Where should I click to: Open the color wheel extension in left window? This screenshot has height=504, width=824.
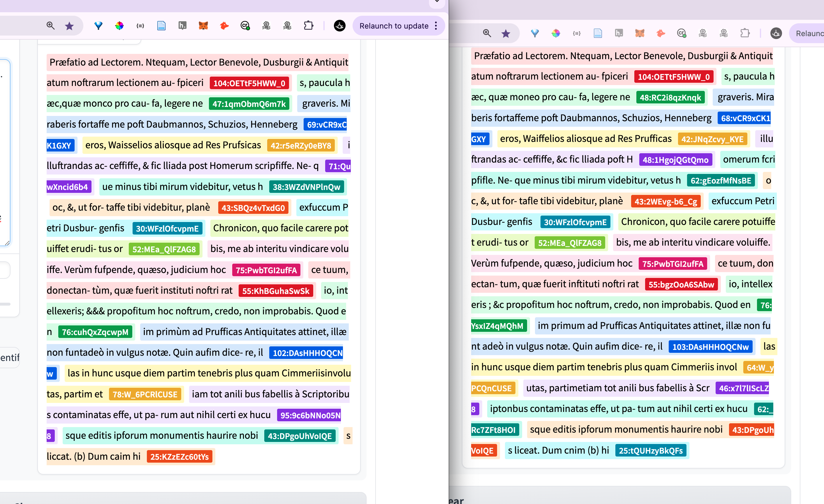(119, 26)
